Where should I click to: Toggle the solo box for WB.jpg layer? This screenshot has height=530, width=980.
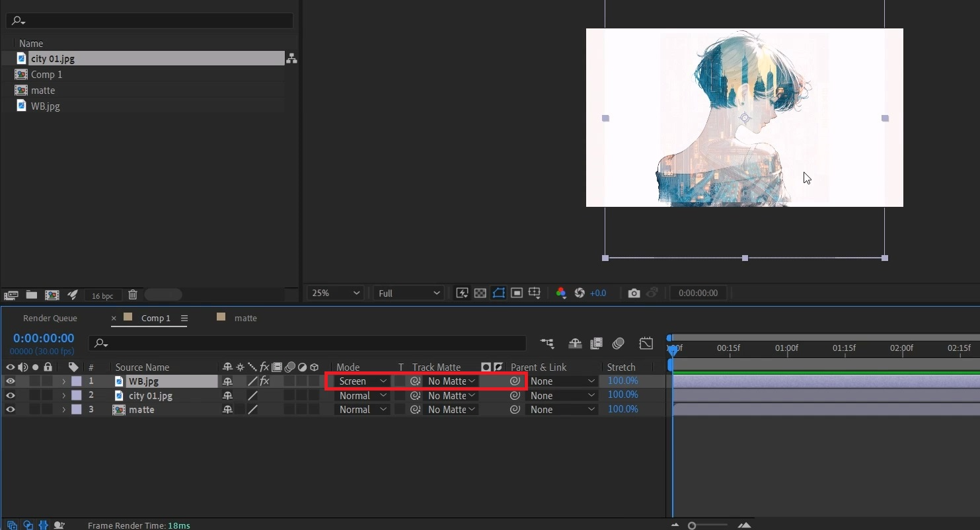(35, 381)
